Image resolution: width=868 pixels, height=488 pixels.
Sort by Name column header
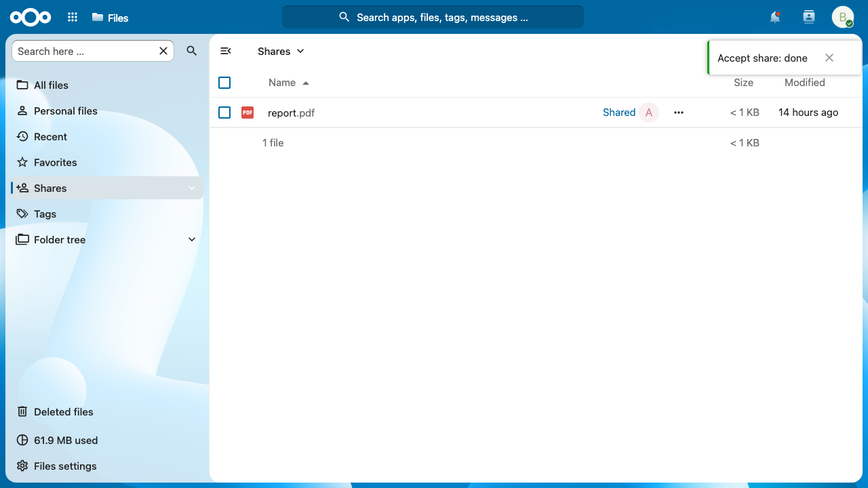tap(288, 83)
